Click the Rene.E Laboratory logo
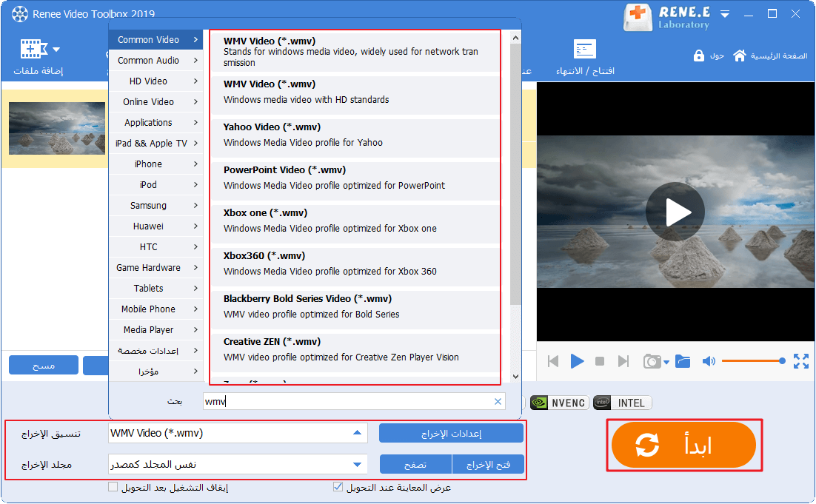 click(x=666, y=17)
